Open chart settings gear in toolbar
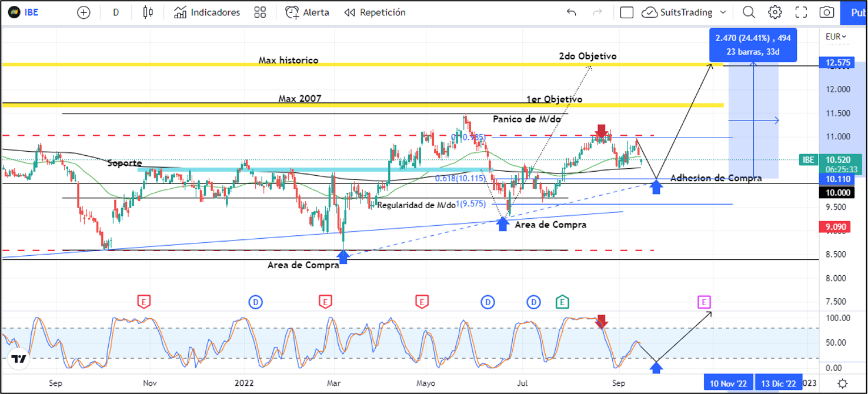 point(775,12)
